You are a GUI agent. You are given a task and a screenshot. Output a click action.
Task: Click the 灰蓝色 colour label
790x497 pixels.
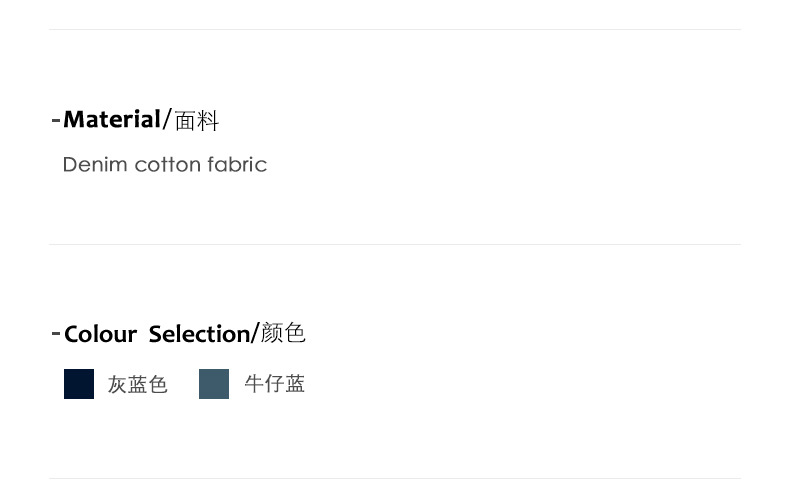click(x=138, y=385)
